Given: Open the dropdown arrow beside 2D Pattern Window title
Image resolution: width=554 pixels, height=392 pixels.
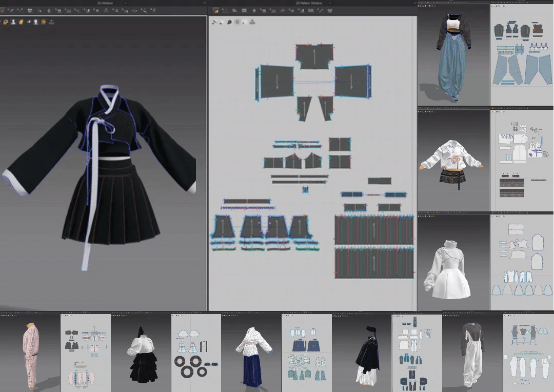Looking at the screenshot, I should [331, 3].
